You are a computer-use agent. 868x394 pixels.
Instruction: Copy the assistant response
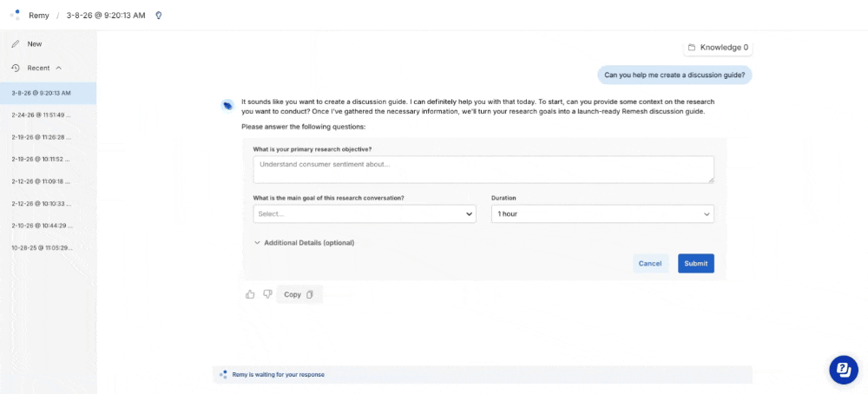(x=299, y=294)
